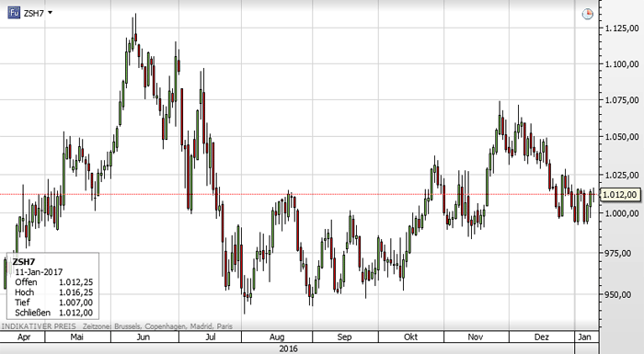This screenshot has height=354, width=644.
Task: Select the Nov month on time axis
Action: click(x=476, y=337)
